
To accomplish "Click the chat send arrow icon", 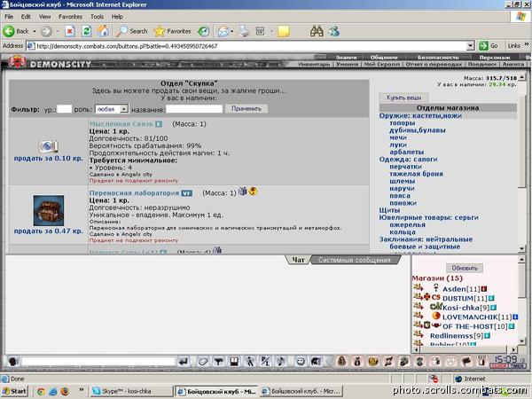I will click(x=184, y=362).
